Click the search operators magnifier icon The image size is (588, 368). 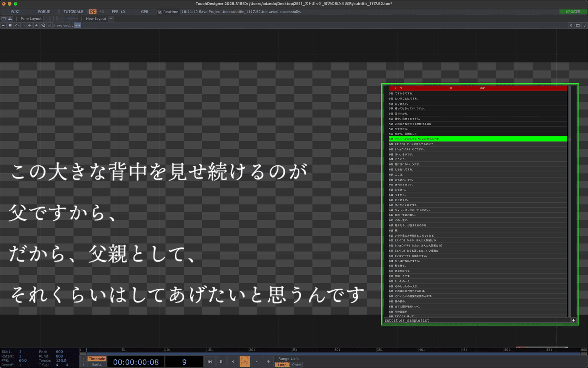pos(43,26)
